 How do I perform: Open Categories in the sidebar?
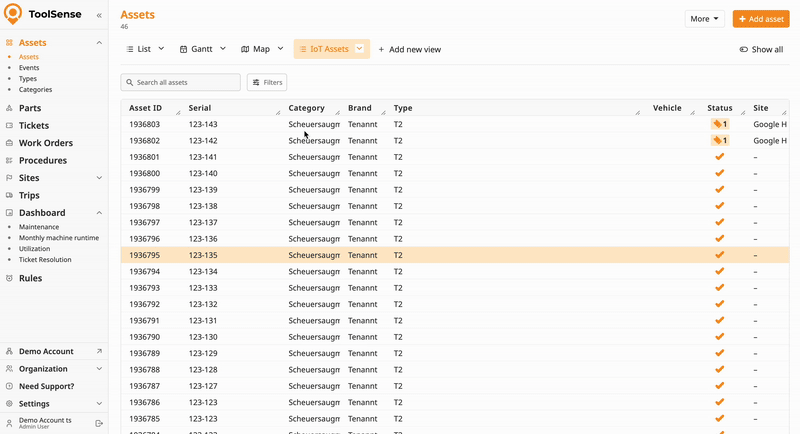coord(36,90)
